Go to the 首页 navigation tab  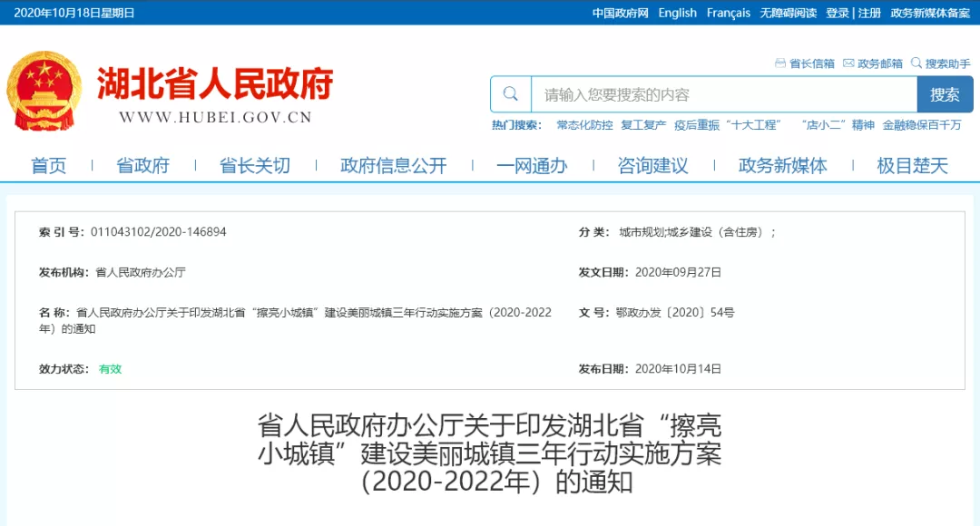48,165
